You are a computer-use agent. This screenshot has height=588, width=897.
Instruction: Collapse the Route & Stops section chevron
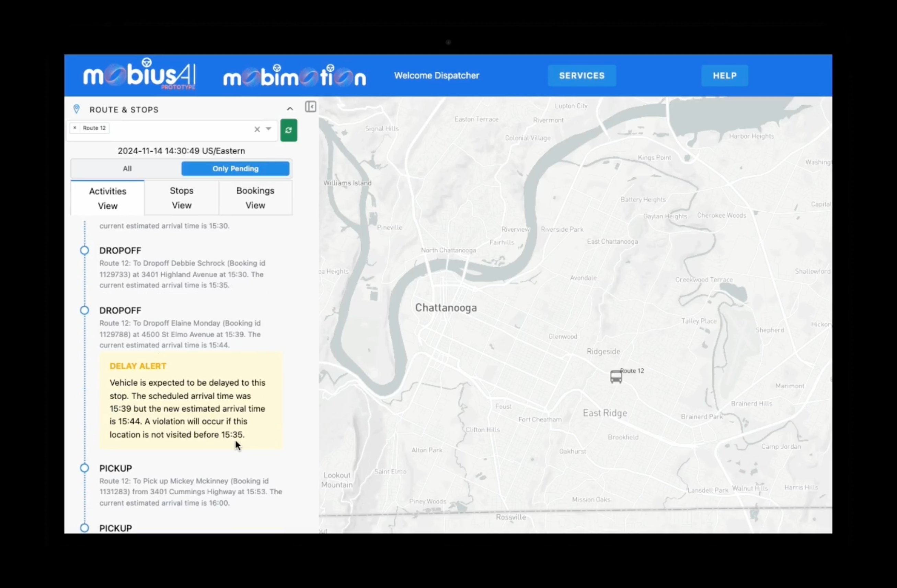click(290, 109)
